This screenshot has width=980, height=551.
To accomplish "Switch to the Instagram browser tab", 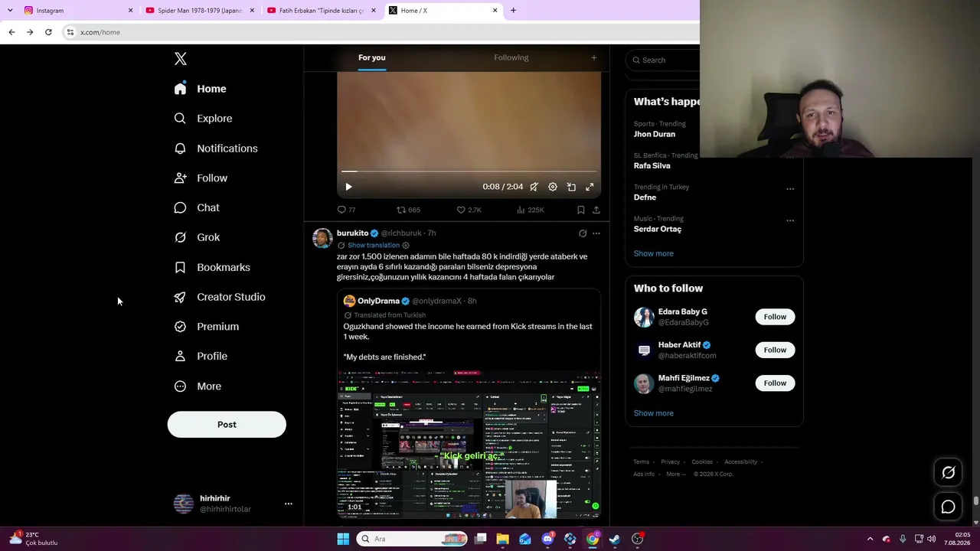I will point(77,11).
